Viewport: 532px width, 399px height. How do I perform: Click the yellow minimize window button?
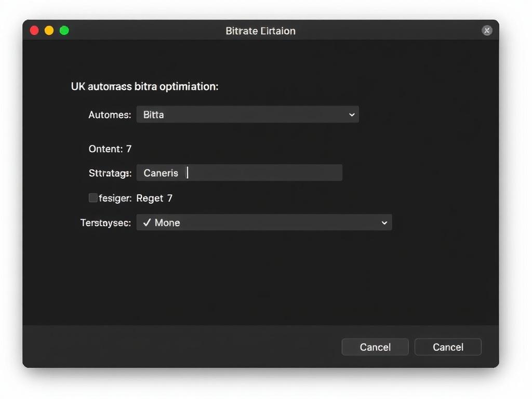pyautogui.click(x=49, y=31)
